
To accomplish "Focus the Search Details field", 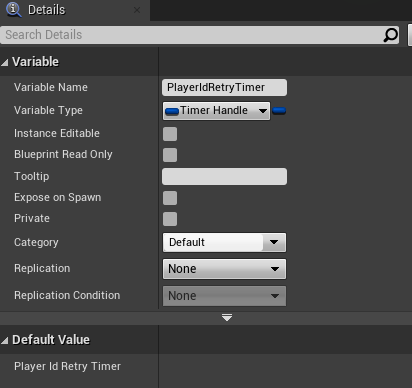I will click(199, 35).
